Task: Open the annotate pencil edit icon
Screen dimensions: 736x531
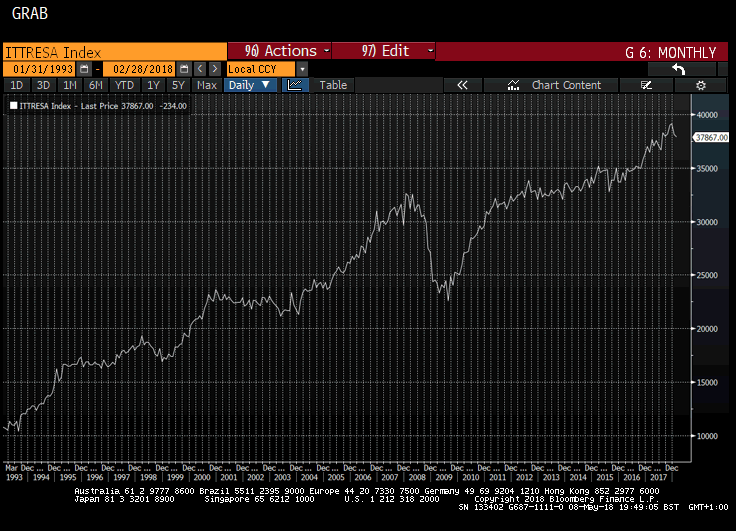Action: coord(646,85)
